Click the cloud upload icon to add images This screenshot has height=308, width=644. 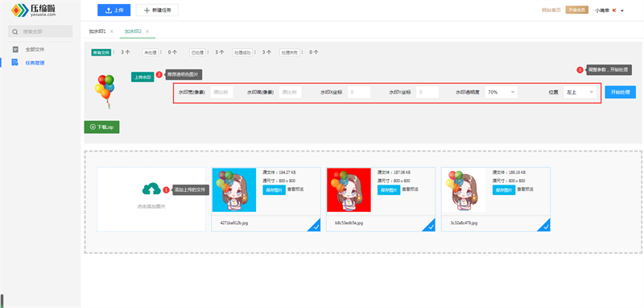click(x=151, y=189)
